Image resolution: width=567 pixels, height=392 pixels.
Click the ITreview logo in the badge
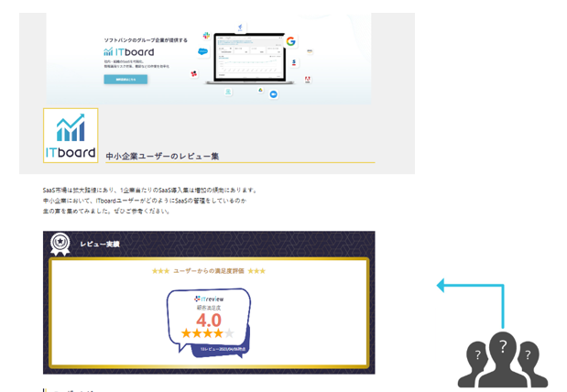click(209, 299)
